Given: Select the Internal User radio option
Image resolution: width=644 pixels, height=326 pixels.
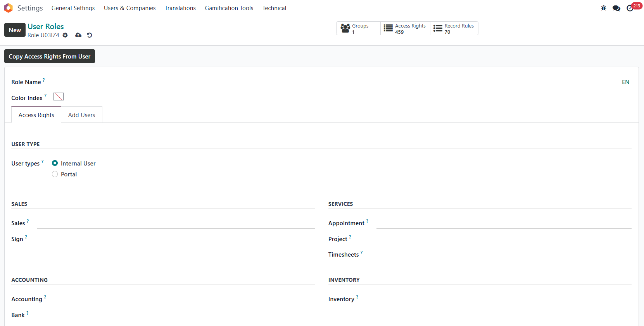Looking at the screenshot, I should click(x=55, y=163).
